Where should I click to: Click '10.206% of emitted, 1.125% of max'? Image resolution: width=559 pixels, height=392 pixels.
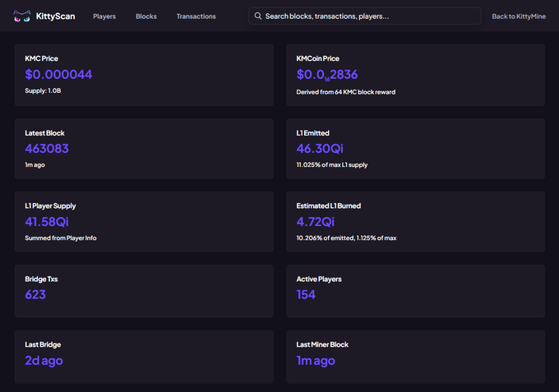tap(347, 238)
